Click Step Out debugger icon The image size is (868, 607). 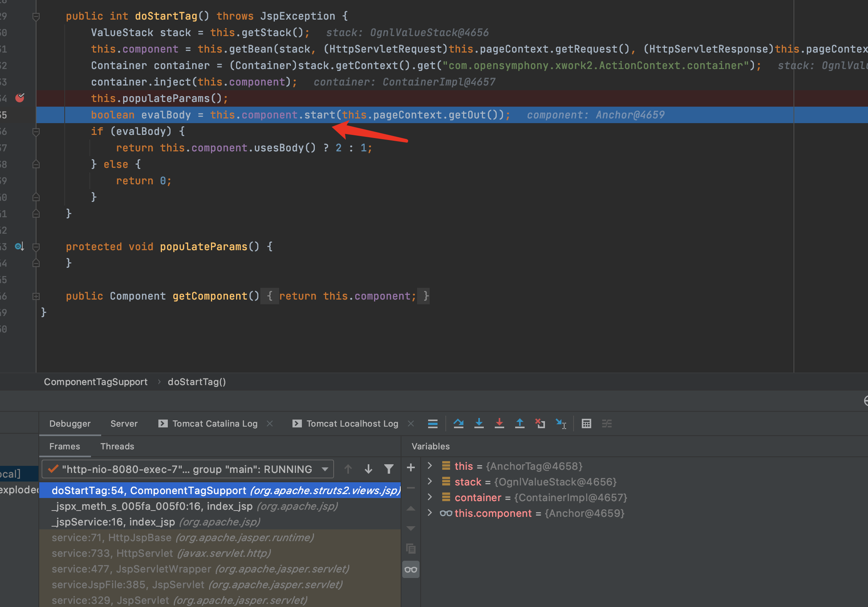(x=519, y=423)
